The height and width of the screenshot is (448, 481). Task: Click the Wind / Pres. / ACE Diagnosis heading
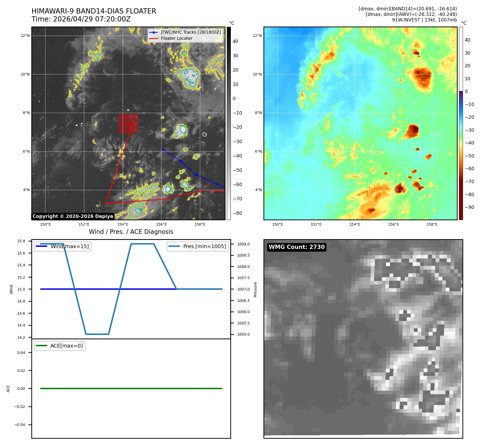click(131, 232)
